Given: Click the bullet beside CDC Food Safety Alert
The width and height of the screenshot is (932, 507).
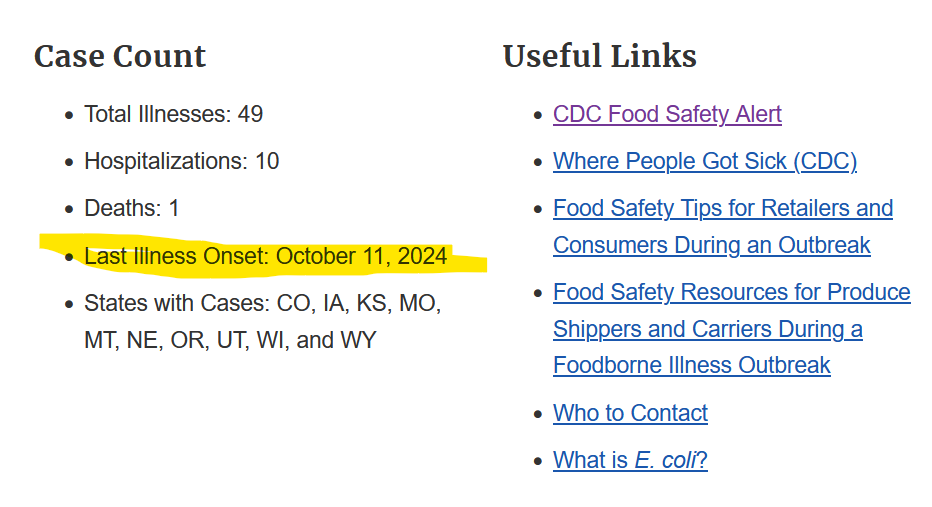Looking at the screenshot, I should coord(538,115).
